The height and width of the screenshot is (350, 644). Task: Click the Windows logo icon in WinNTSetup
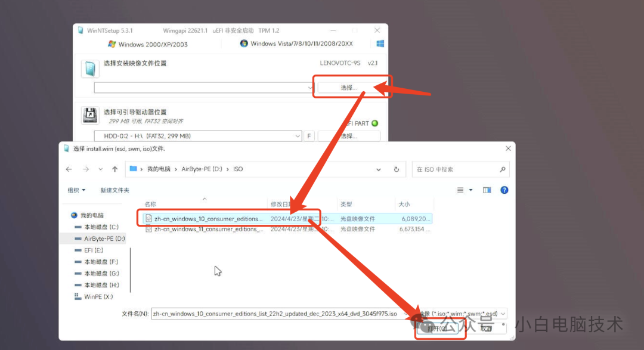point(380,44)
